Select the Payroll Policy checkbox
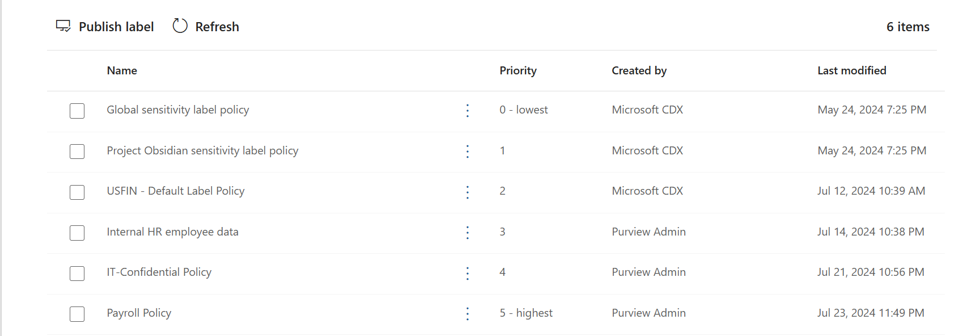980x336 pixels. coord(77,314)
